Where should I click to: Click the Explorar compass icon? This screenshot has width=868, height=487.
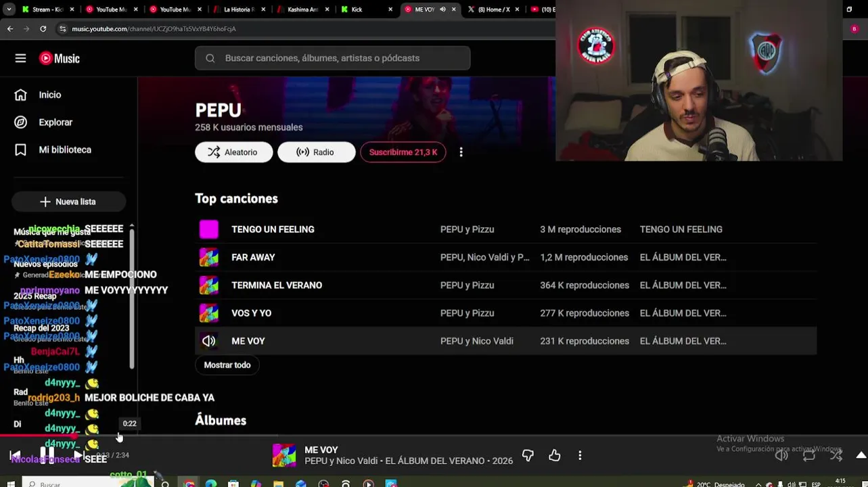(x=21, y=122)
